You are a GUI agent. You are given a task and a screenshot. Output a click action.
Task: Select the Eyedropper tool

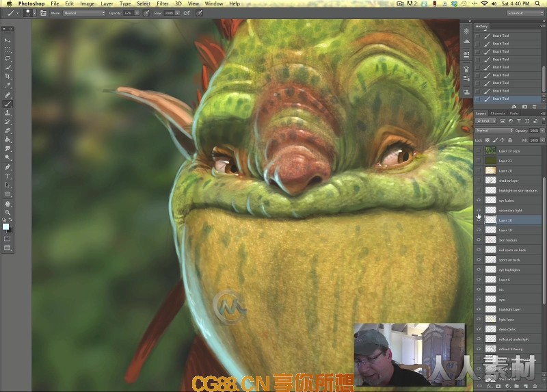pyautogui.click(x=8, y=86)
